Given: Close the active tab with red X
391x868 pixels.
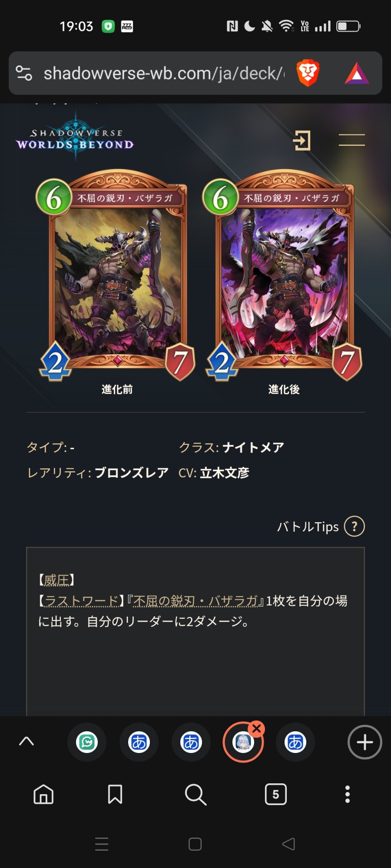Looking at the screenshot, I should click(x=257, y=729).
